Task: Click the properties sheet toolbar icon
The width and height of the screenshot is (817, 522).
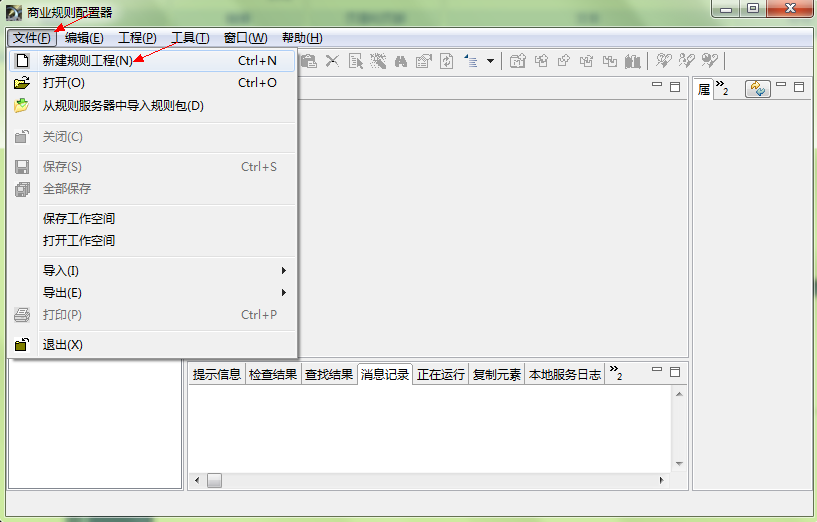Action: click(x=424, y=61)
